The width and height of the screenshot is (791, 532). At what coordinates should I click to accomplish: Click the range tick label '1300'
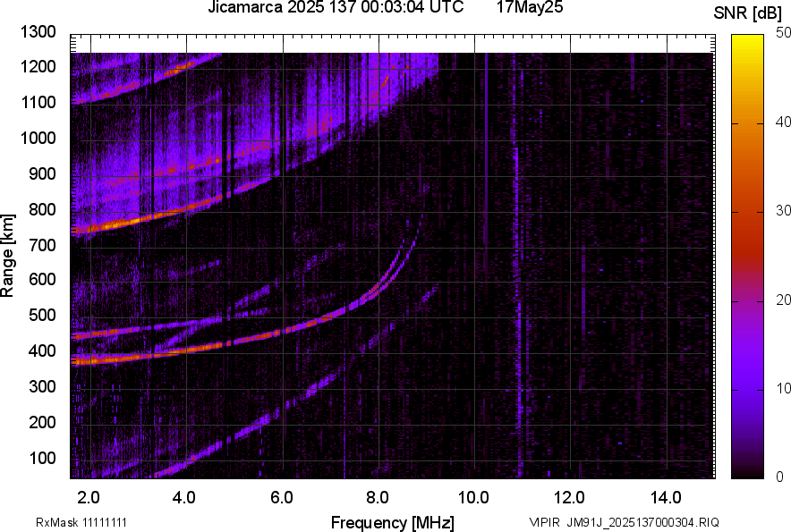click(x=38, y=32)
